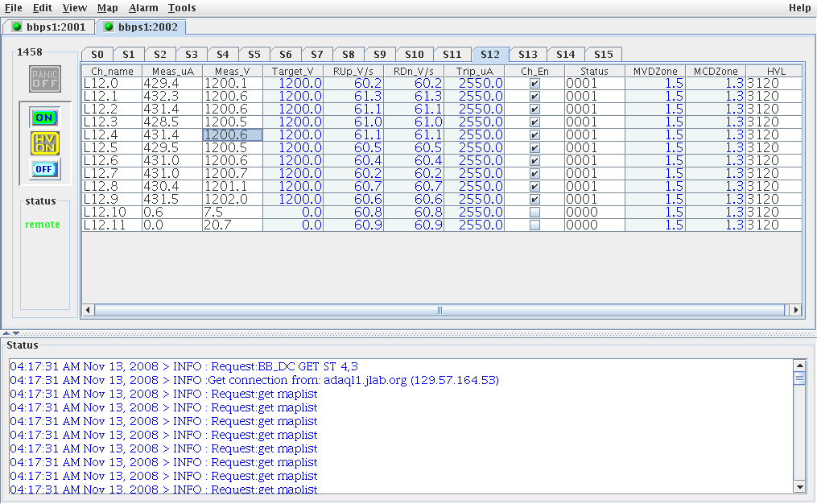The width and height of the screenshot is (817, 504).
Task: Select MCDZone cell for L12.8
Action: [716, 187]
